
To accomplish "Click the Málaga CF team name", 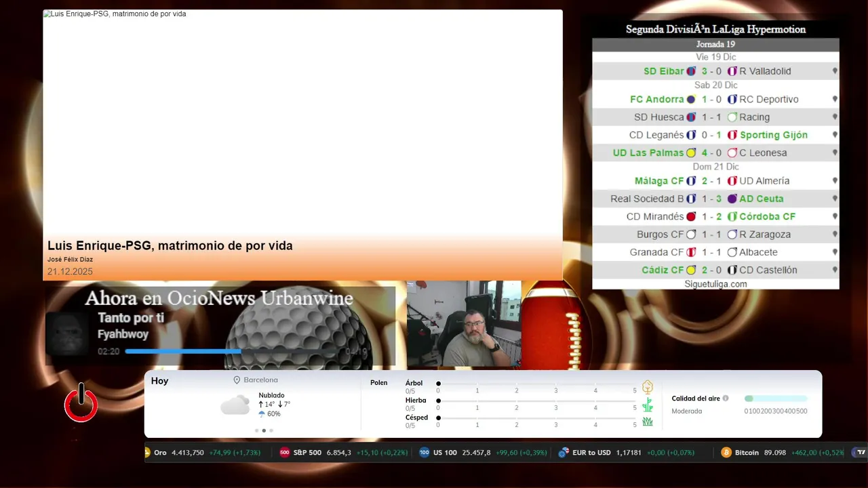I will click(x=659, y=181).
